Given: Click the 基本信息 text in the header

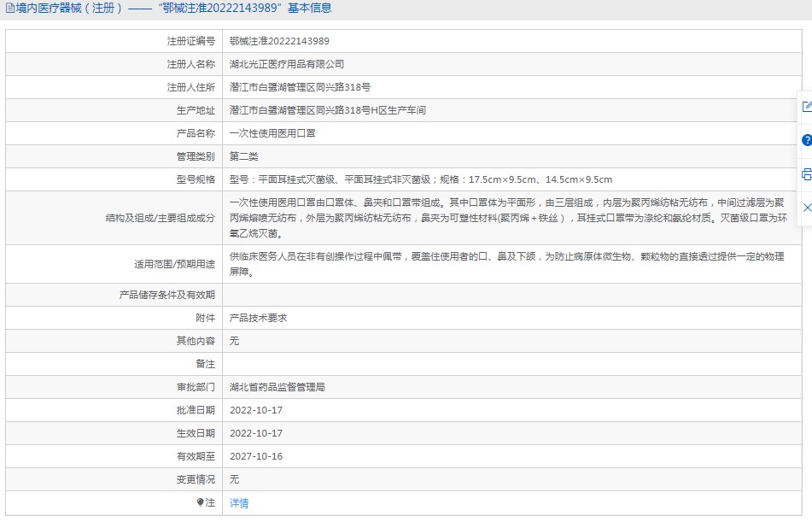Looking at the screenshot, I should click(310, 9).
